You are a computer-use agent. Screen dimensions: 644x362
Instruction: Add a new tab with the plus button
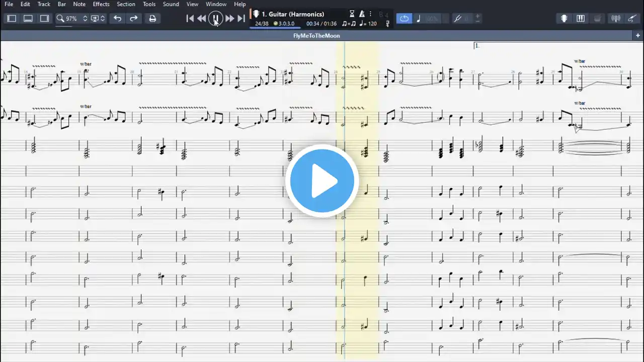tap(638, 36)
